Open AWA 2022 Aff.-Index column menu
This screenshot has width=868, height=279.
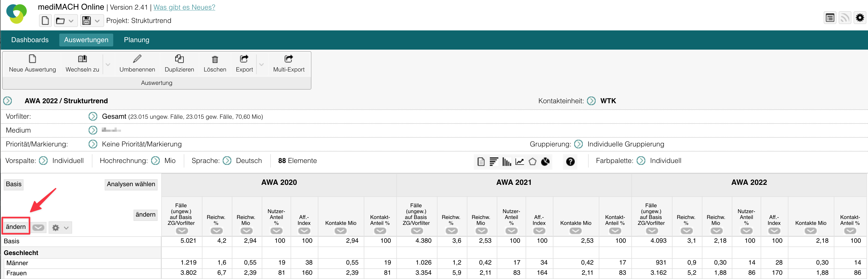pos(774,231)
